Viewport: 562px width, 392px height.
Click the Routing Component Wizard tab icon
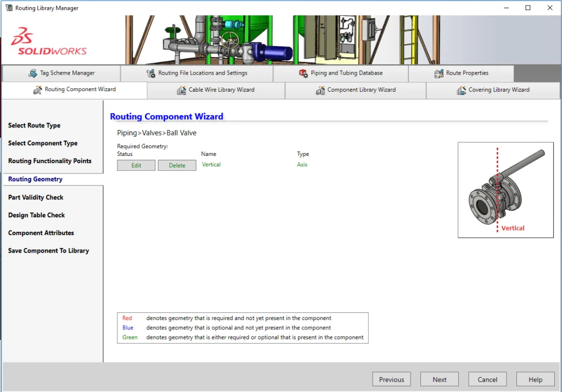point(38,90)
